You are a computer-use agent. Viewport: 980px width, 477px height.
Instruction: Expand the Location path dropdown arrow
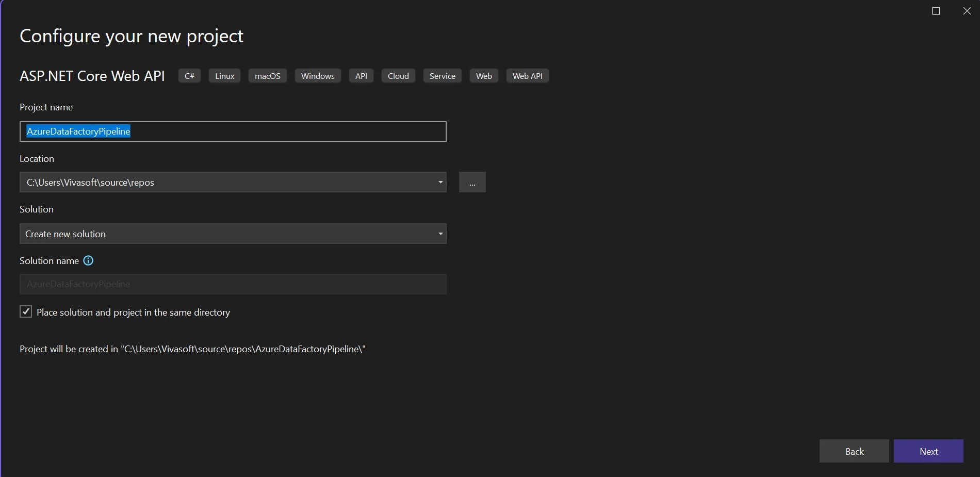coord(440,182)
